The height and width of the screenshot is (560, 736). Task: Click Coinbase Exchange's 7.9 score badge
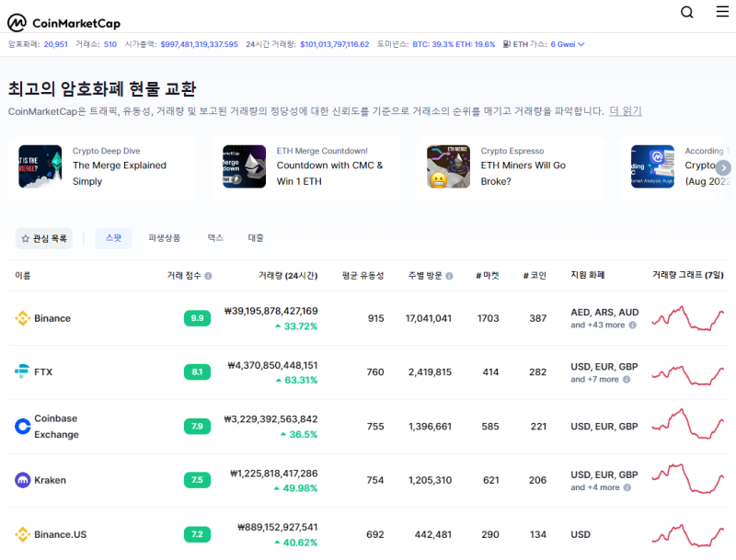[197, 427]
